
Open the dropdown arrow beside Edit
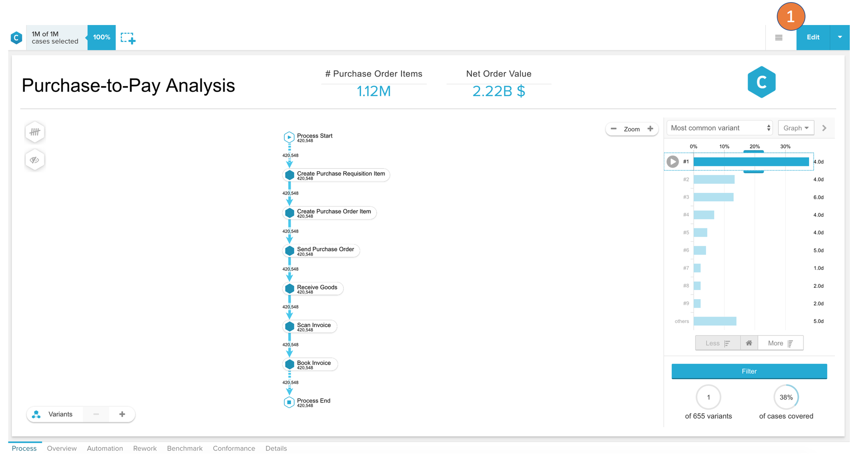pos(840,37)
